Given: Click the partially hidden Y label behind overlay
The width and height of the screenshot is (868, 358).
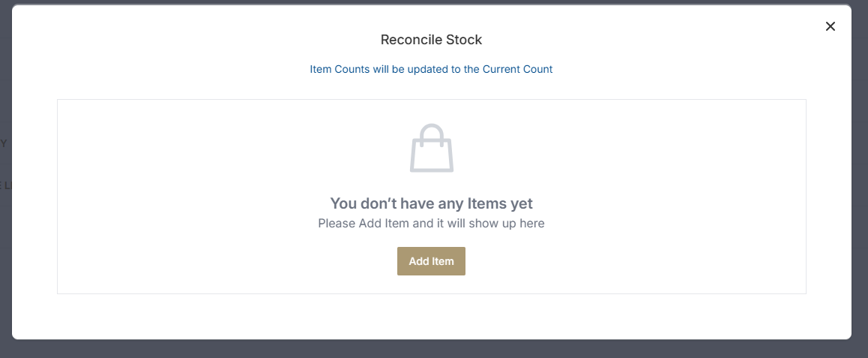Looking at the screenshot, I should point(4,143).
